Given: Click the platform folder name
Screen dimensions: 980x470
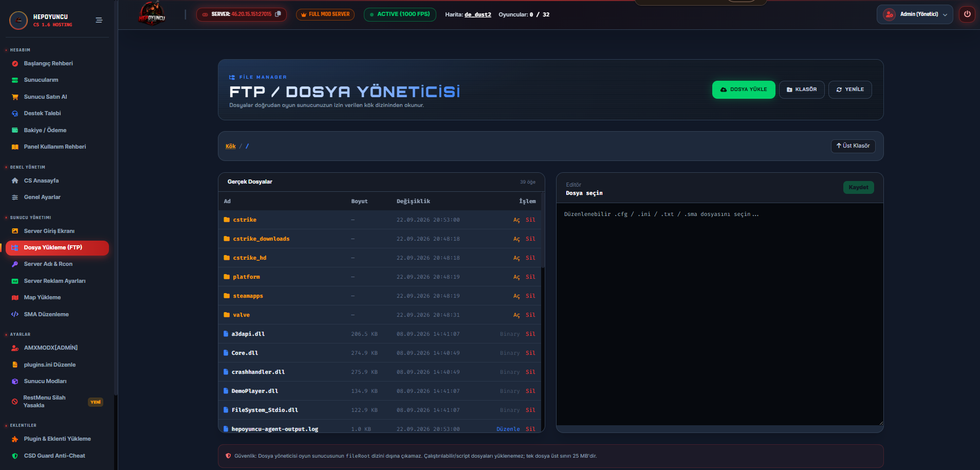Looking at the screenshot, I should [x=246, y=277].
